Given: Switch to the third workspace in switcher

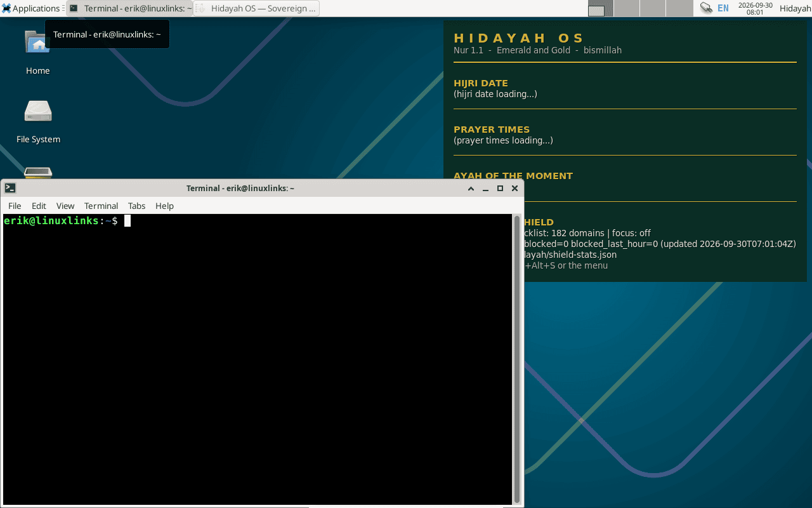Looking at the screenshot, I should coord(653,8).
